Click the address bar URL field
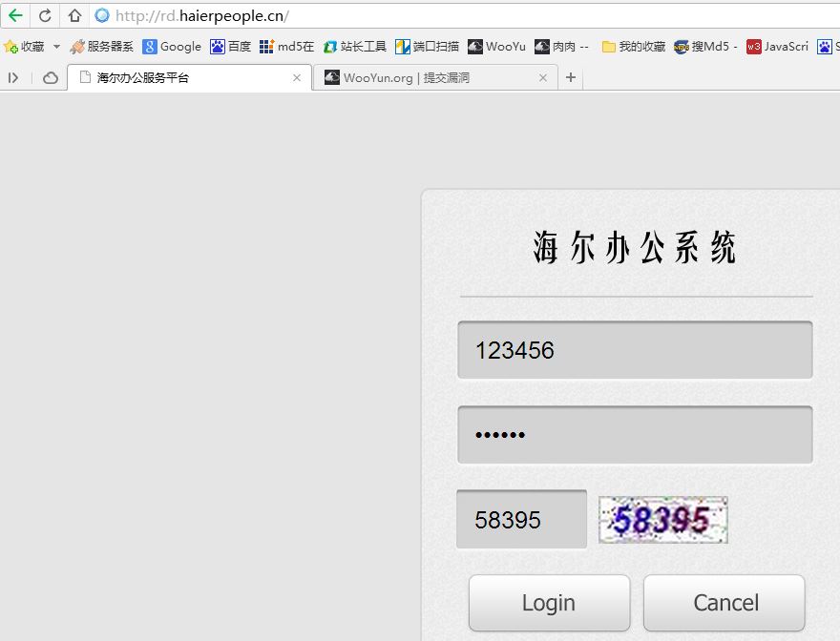Viewport: 840px width, 641px height. 466,15
